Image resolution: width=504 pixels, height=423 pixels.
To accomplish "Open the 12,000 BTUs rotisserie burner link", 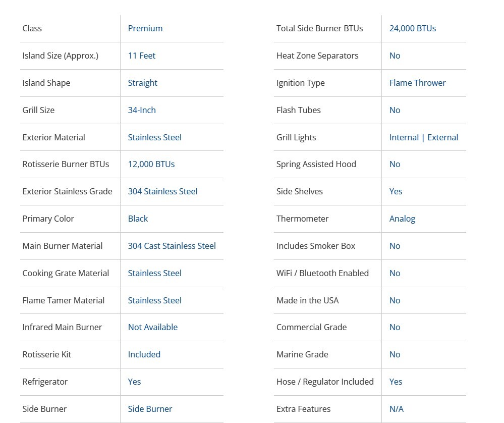I will tap(151, 164).
